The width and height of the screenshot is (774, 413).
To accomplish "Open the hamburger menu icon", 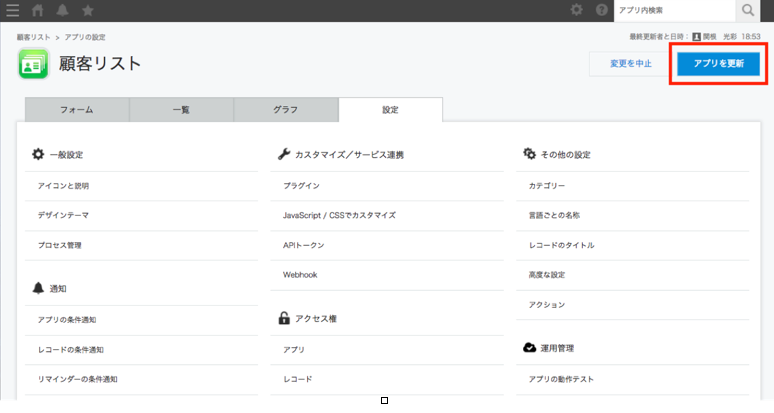I will point(12,10).
